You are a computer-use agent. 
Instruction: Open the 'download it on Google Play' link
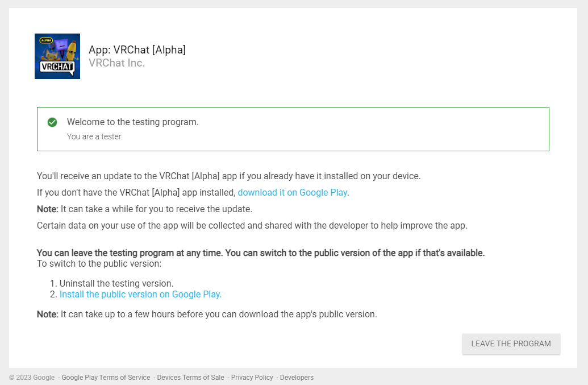click(292, 192)
